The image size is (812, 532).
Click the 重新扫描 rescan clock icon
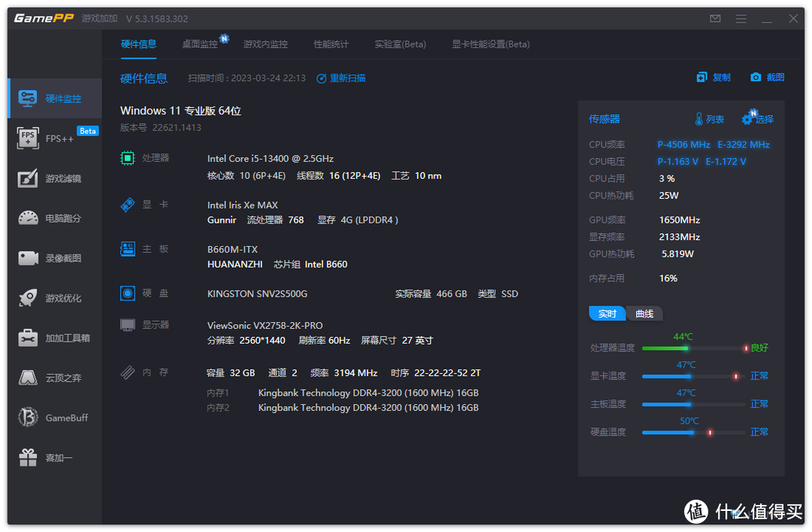tap(322, 78)
